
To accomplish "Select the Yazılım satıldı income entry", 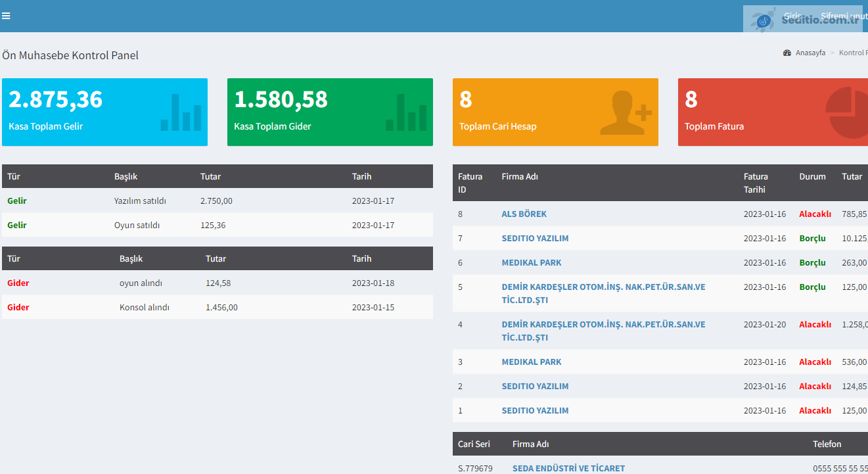I will pyautogui.click(x=140, y=201).
